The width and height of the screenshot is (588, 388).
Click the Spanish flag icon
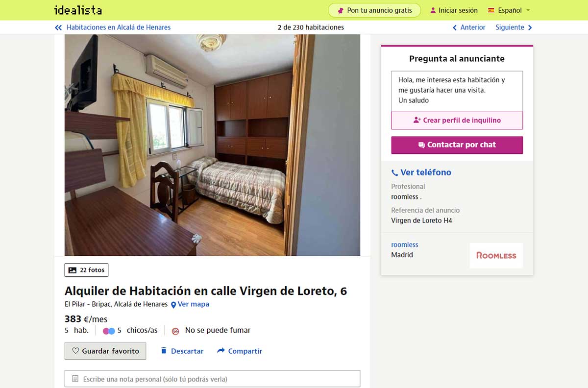(x=491, y=10)
